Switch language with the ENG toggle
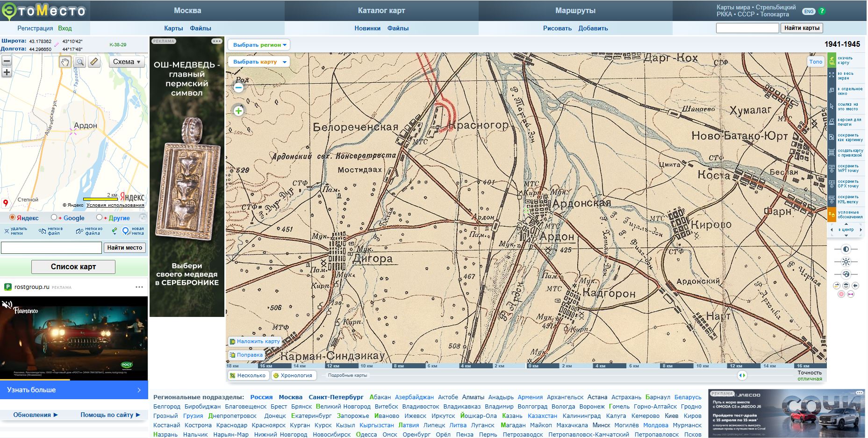 [809, 12]
